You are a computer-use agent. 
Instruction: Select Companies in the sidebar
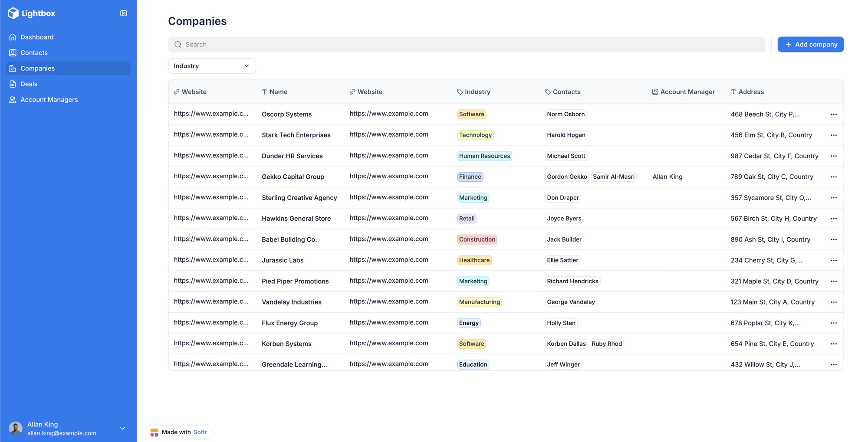pos(68,68)
